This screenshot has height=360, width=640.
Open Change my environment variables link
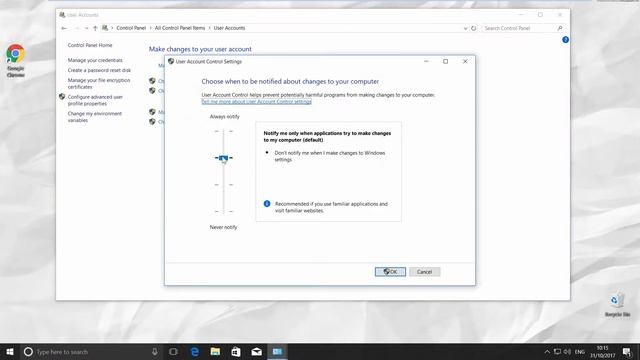95,117
